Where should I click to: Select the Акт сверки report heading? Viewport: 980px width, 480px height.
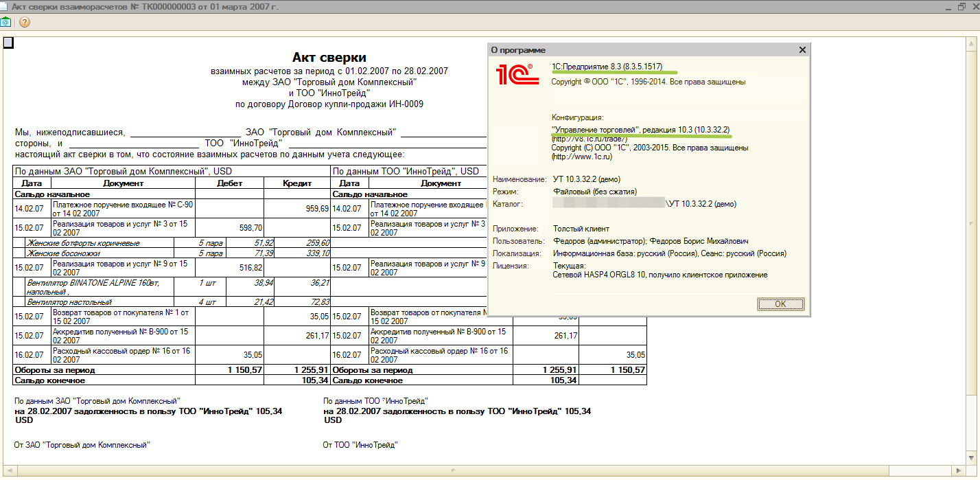tap(329, 58)
